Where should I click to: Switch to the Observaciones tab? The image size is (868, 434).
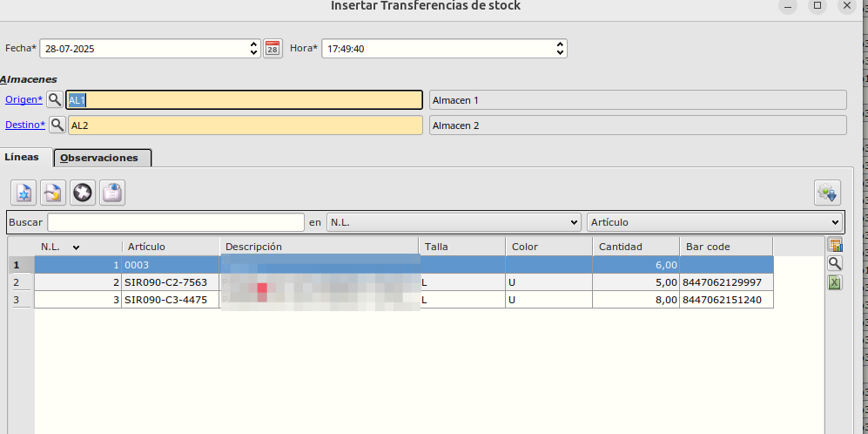(x=103, y=158)
